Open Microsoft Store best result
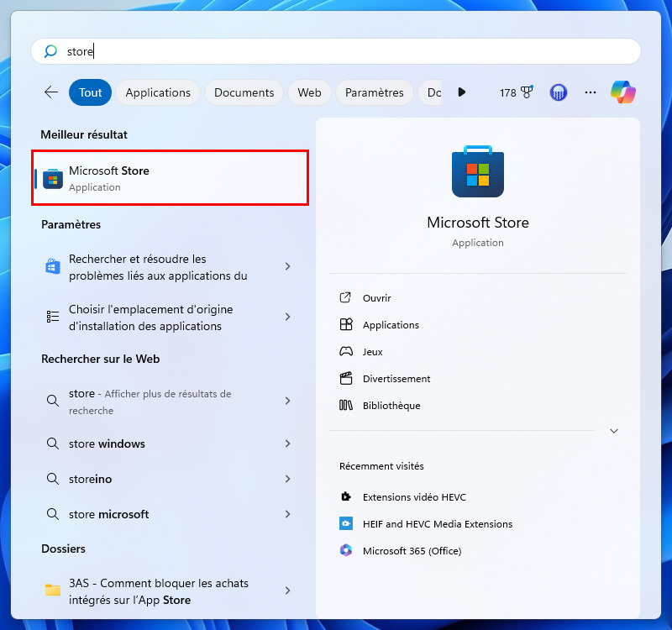 (171, 178)
